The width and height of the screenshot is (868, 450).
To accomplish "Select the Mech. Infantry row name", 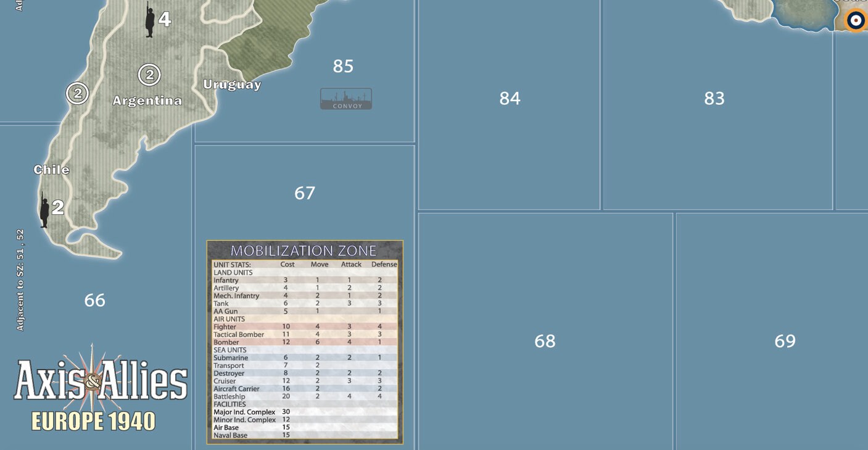I will pyautogui.click(x=236, y=296).
